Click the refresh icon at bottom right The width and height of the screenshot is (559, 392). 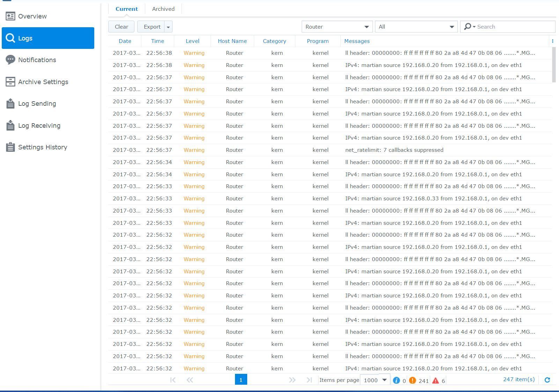coord(547,380)
